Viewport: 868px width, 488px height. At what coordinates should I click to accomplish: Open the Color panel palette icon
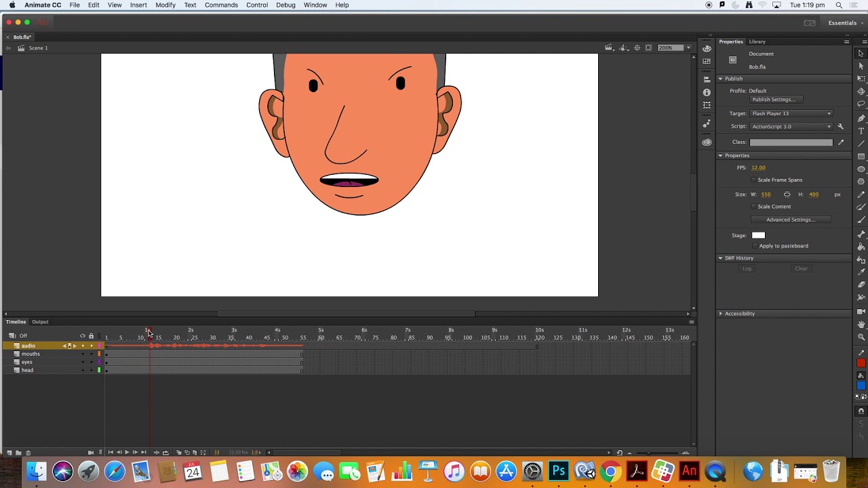pos(707,48)
